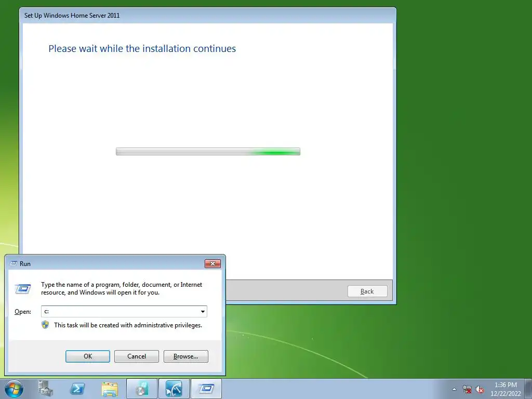Viewport: 532px width, 399px height.
Task: Show hidden system tray icons arrow
Action: 454,389
